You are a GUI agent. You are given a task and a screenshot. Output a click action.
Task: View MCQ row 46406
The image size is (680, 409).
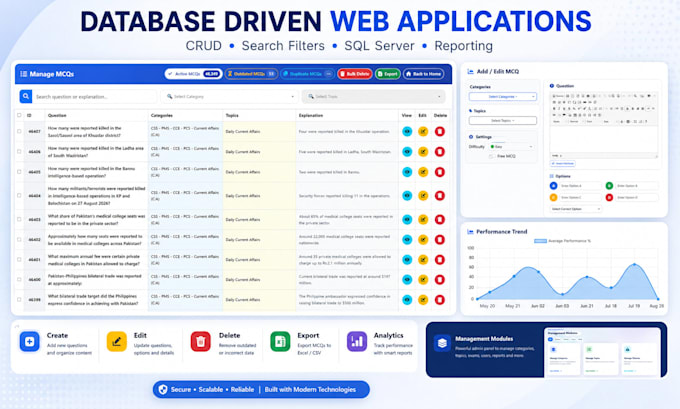[x=407, y=152]
